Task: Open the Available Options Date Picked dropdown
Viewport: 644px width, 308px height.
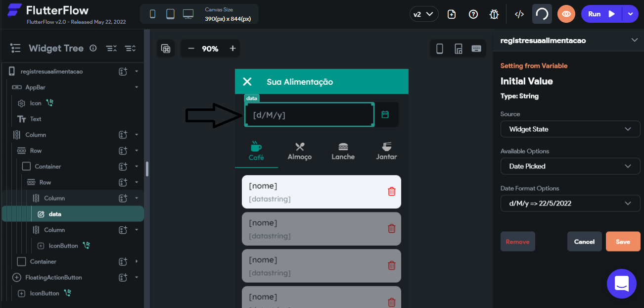Action: click(570, 166)
